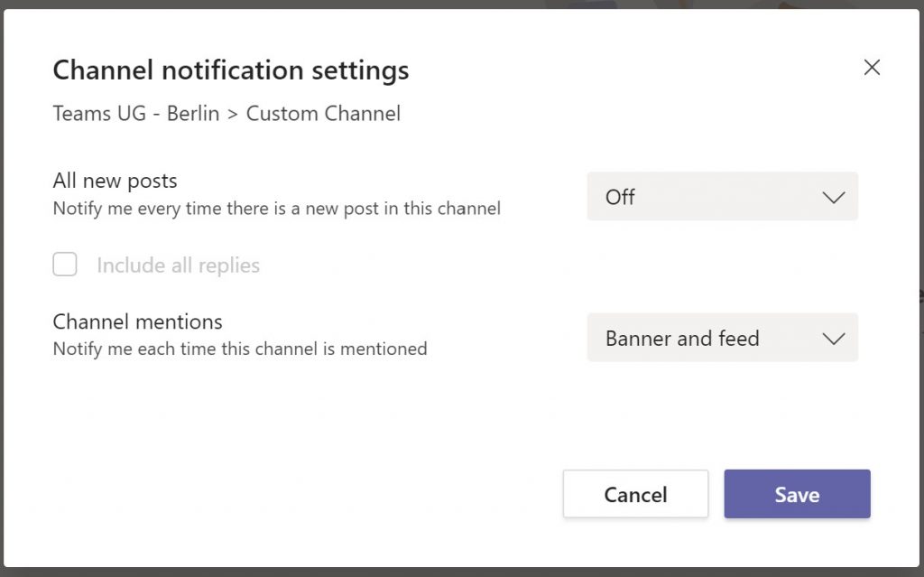
Task: Click the Include all replies label
Action: (178, 265)
